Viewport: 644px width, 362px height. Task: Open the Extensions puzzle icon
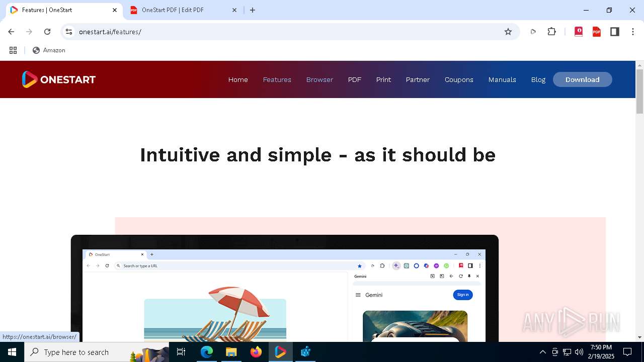[552, 32]
